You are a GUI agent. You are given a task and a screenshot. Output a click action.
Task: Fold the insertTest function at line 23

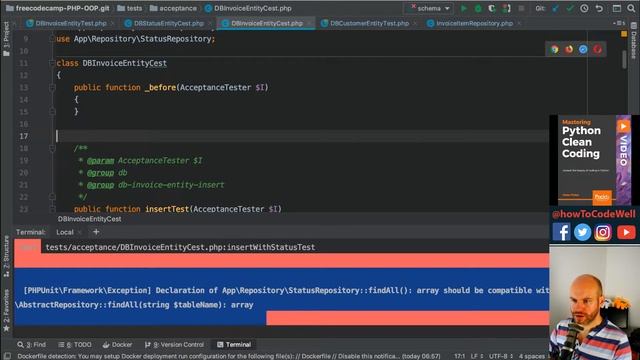pyautogui.click(x=52, y=209)
